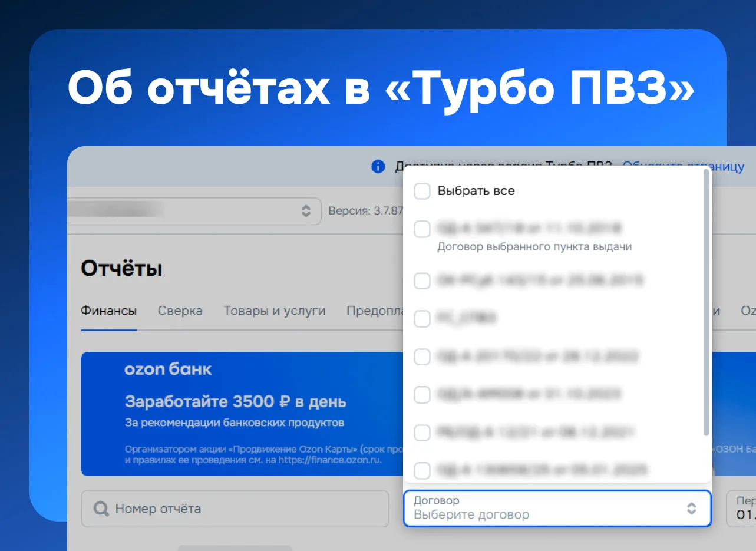Image resolution: width=756 pixels, height=551 pixels.
Task: Click the magnifier icon in report search
Action: tap(101, 509)
